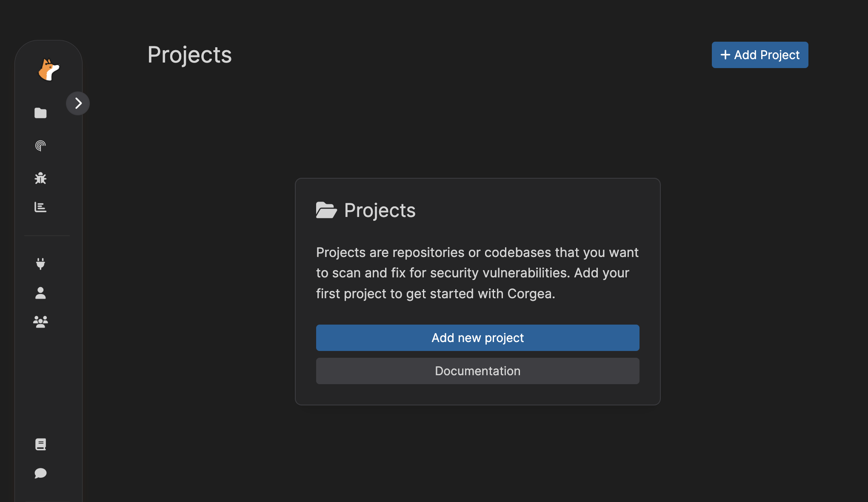Click the Corgea fox logo
Screen dimensions: 868x502
(49, 70)
